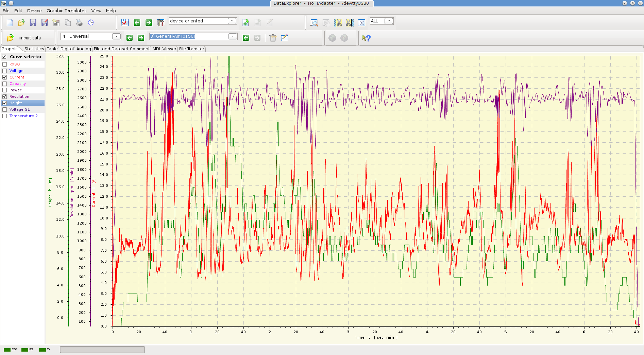This screenshot has height=355, width=644.
Task: Open the MDL Viewer tab
Action: (x=164, y=49)
